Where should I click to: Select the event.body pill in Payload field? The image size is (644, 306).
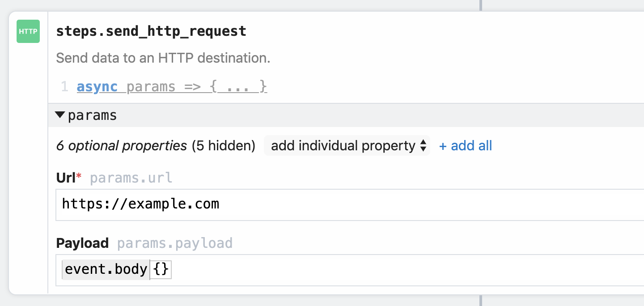(106, 269)
